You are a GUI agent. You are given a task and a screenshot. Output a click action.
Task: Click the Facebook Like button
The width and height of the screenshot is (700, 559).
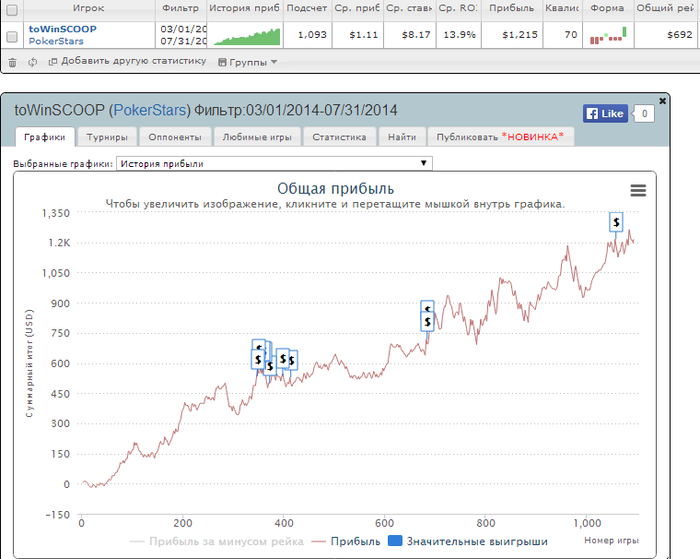pos(605,114)
